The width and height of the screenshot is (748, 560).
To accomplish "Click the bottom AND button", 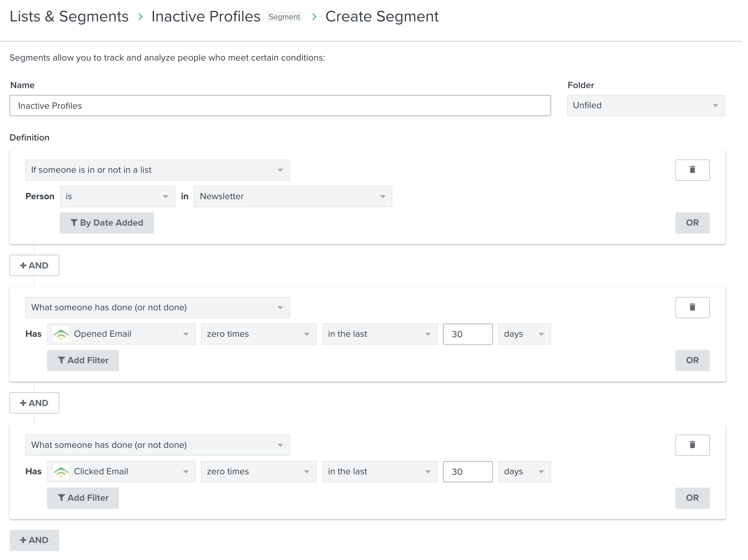I will [x=34, y=540].
